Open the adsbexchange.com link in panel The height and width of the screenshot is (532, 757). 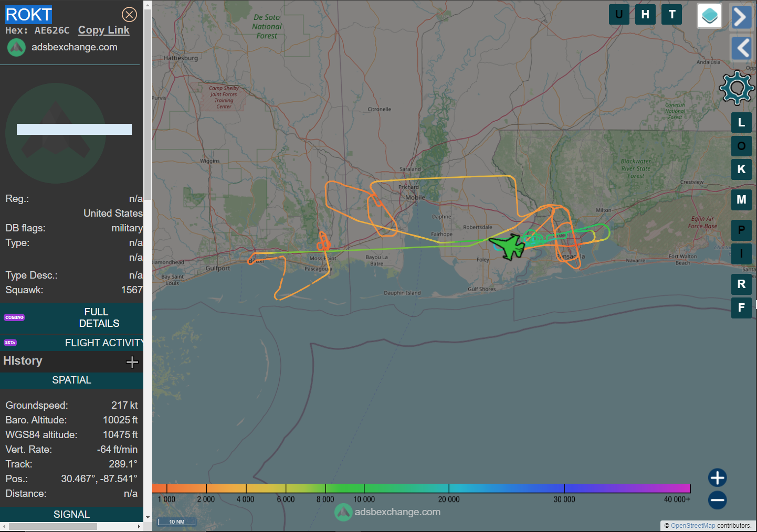click(75, 47)
